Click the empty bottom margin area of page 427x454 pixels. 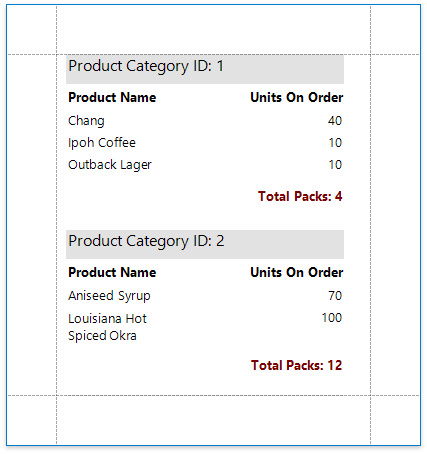tap(213, 420)
